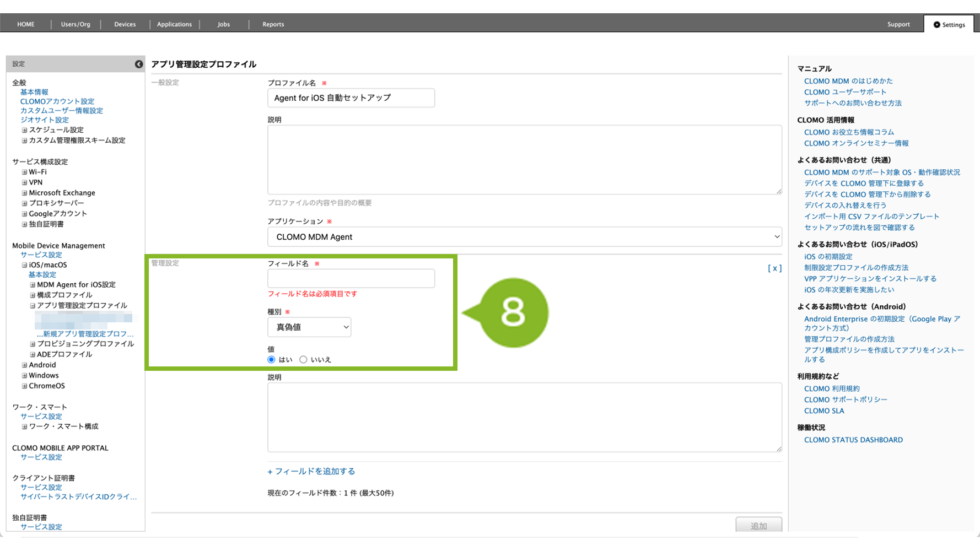Click + フィールドを追加する link
This screenshot has width=980, height=551.
[311, 472]
